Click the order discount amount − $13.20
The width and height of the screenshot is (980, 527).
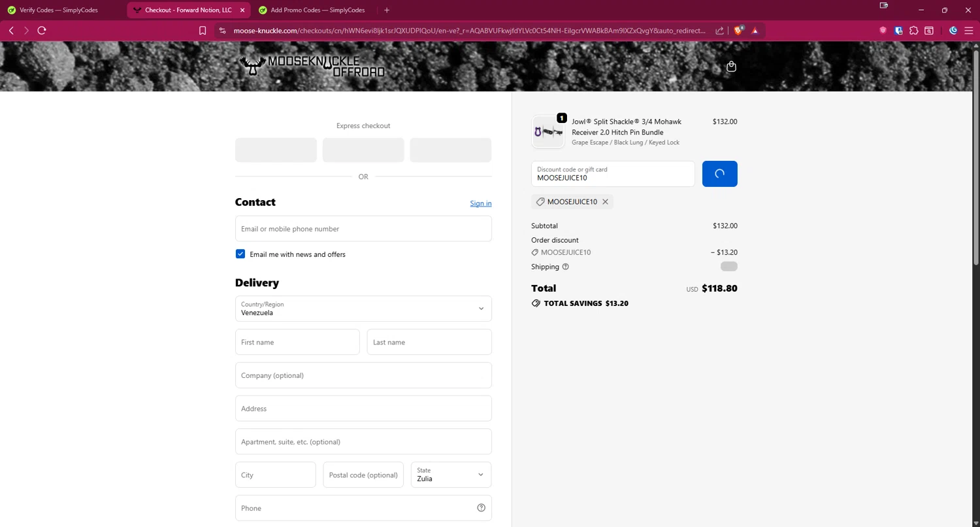724,252
